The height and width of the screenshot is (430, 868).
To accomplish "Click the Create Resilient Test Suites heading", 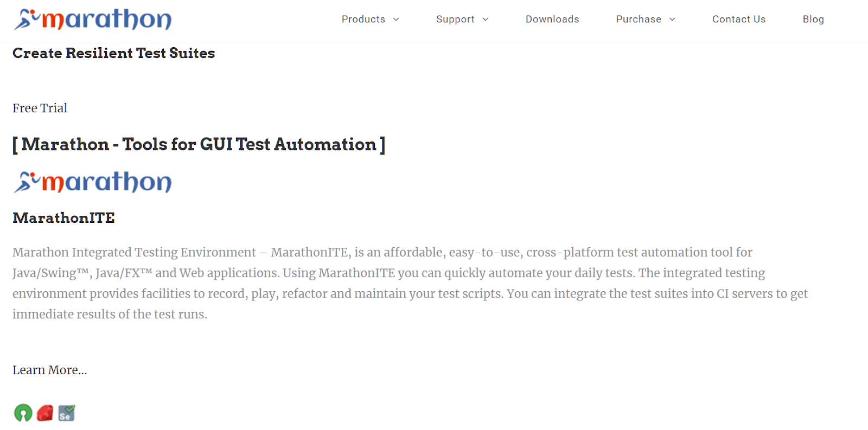I will pos(114,53).
